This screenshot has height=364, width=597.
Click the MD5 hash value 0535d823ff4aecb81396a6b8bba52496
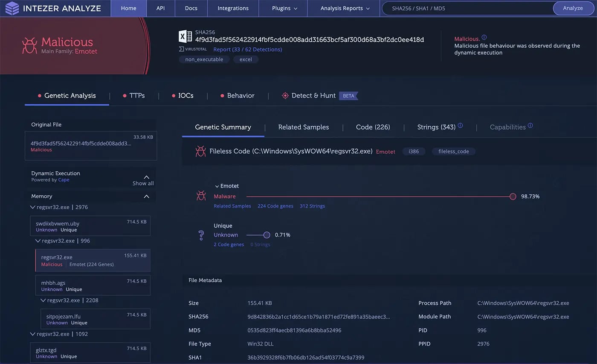[x=294, y=330]
